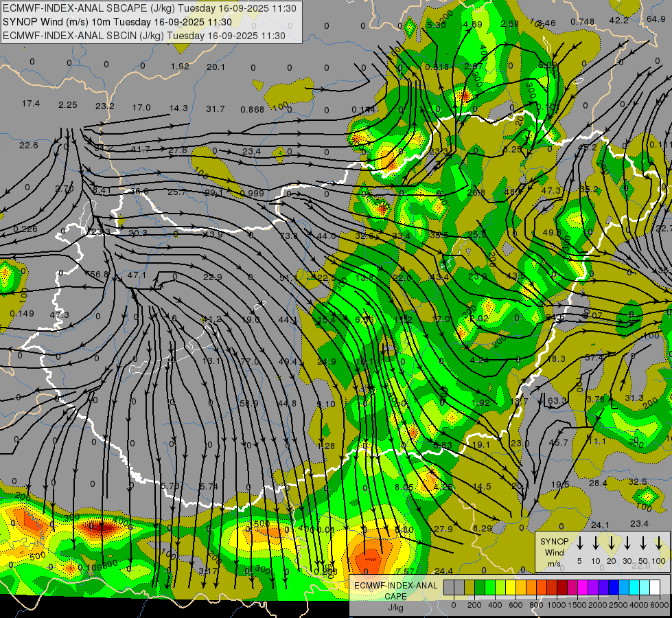This screenshot has height=618, width=672.
Task: Select the station value 24.1
Action: coord(600,525)
